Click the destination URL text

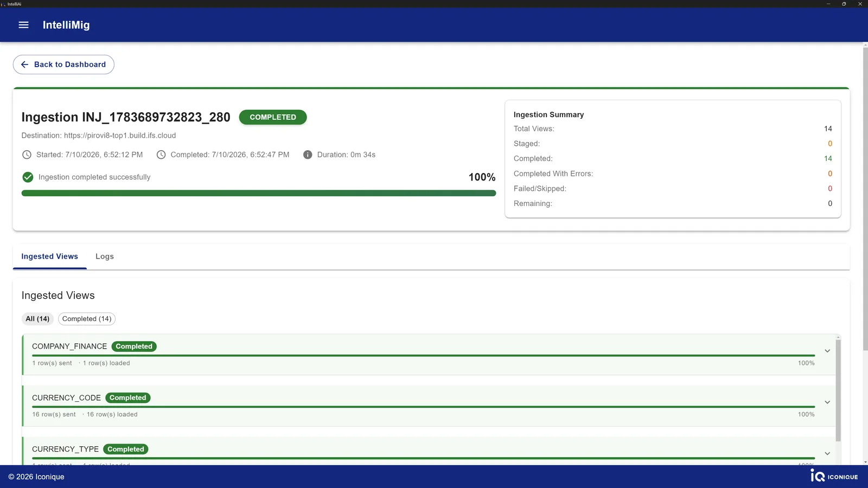[120, 136]
